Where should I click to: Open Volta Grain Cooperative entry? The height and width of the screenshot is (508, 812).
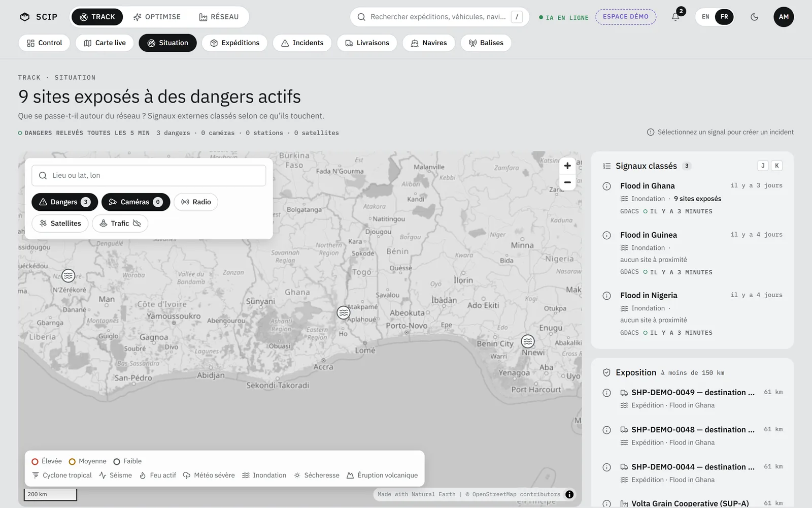tap(692, 503)
